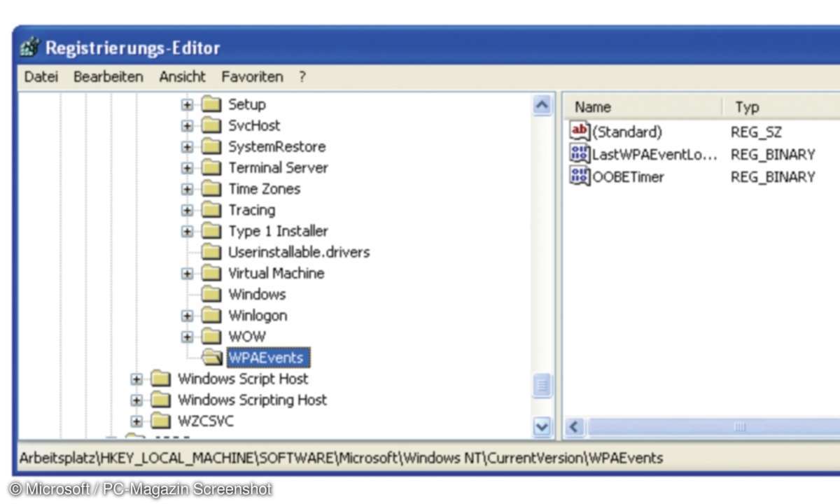Select the Windows Scripting Host label
The height and width of the screenshot is (504, 840).
coord(252,400)
